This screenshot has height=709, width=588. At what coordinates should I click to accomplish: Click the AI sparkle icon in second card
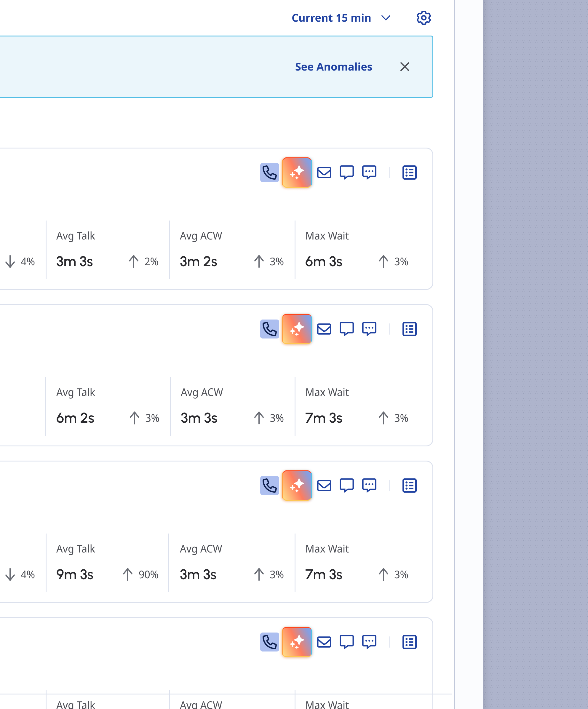297,329
